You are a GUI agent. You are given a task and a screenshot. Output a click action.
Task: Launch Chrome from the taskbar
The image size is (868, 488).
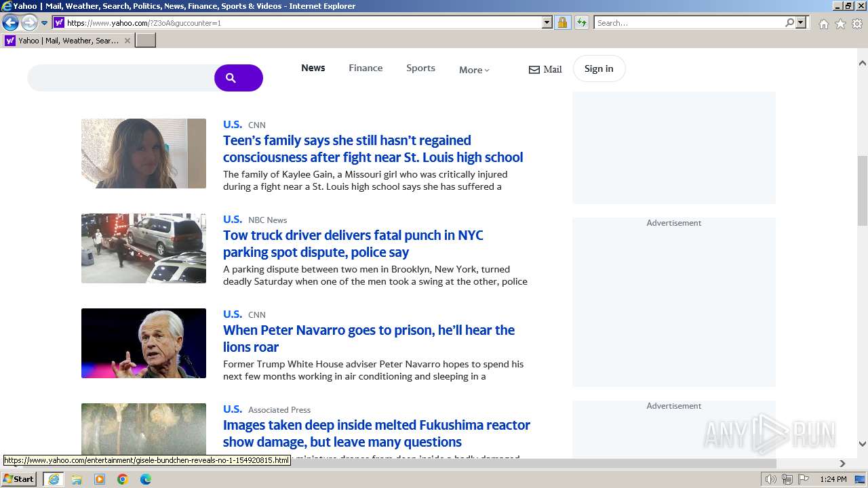pos(123,479)
